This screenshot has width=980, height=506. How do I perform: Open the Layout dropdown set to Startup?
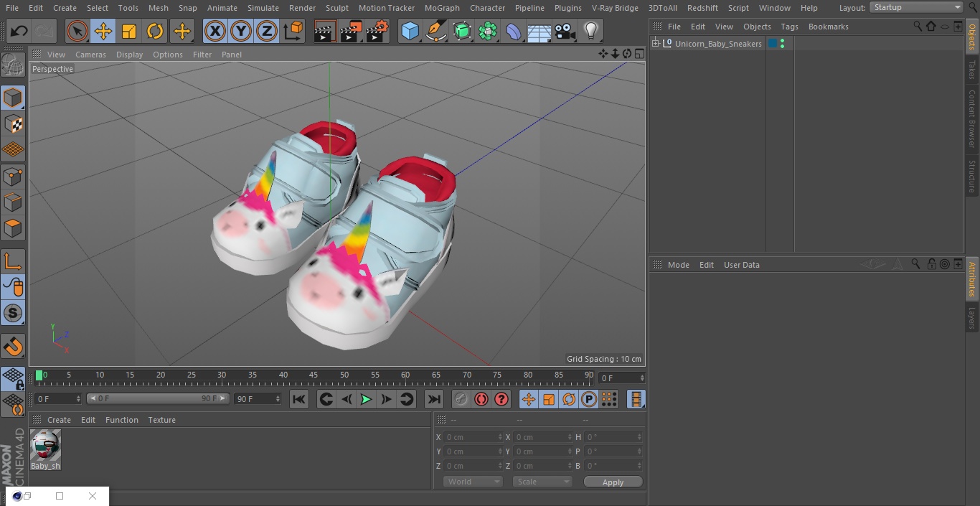917,7
